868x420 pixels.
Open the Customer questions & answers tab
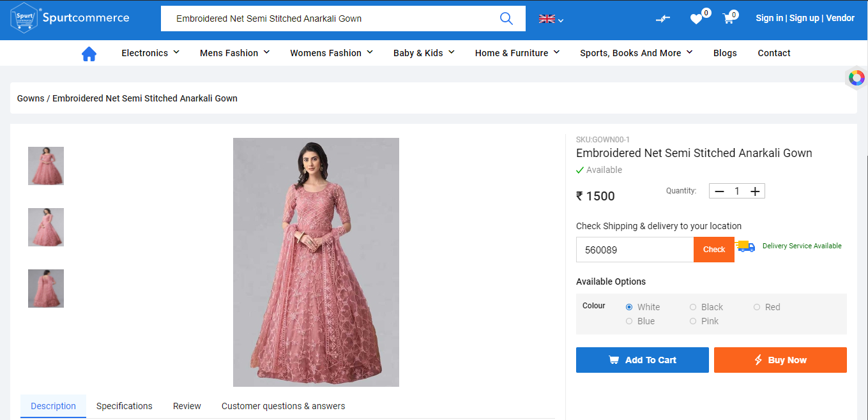pyautogui.click(x=283, y=406)
